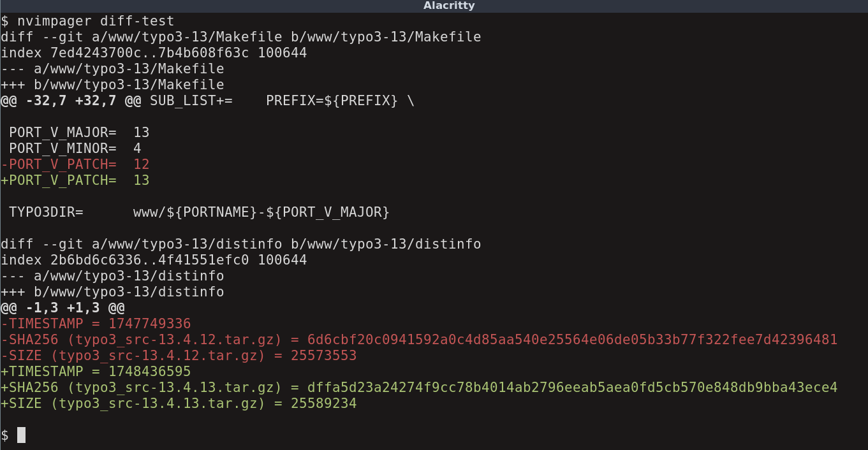Click the Makefile "diff --git" header line

(x=240, y=37)
